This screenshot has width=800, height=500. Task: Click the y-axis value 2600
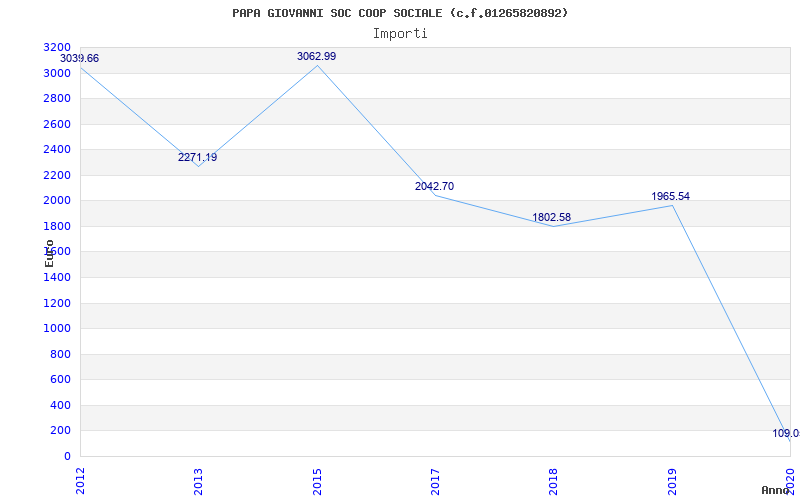coord(58,124)
